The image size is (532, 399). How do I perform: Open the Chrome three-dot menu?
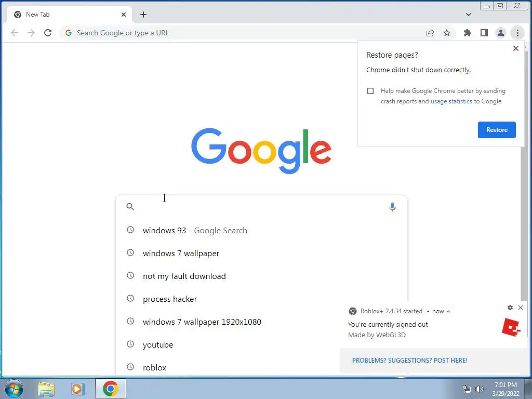(517, 33)
